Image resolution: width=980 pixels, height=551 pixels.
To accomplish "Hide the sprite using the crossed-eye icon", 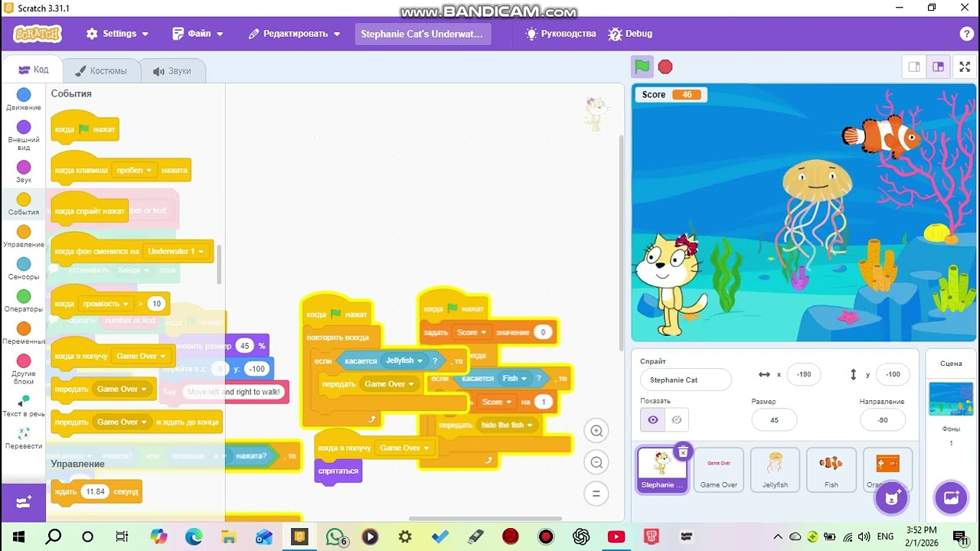I will (x=676, y=419).
